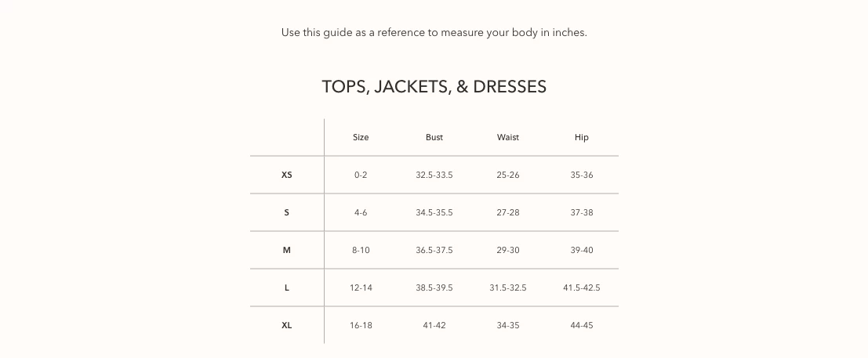Select the L row label
Viewport: 868px width, 358px height.
pos(287,287)
